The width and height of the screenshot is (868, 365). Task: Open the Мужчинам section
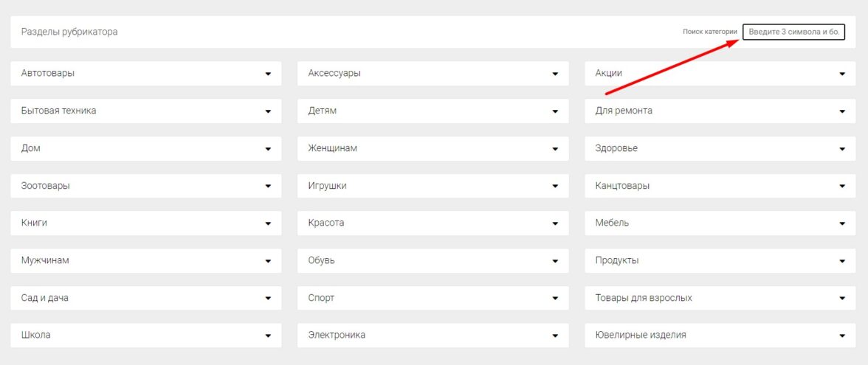(x=269, y=261)
